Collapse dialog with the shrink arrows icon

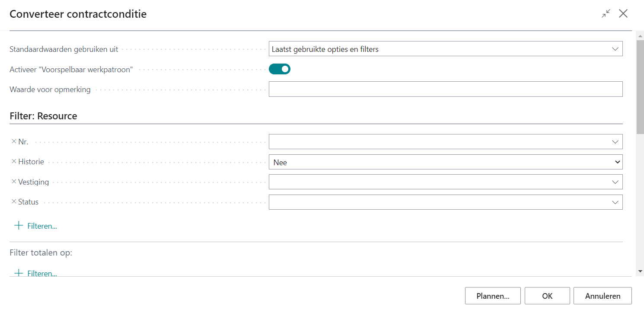(606, 14)
